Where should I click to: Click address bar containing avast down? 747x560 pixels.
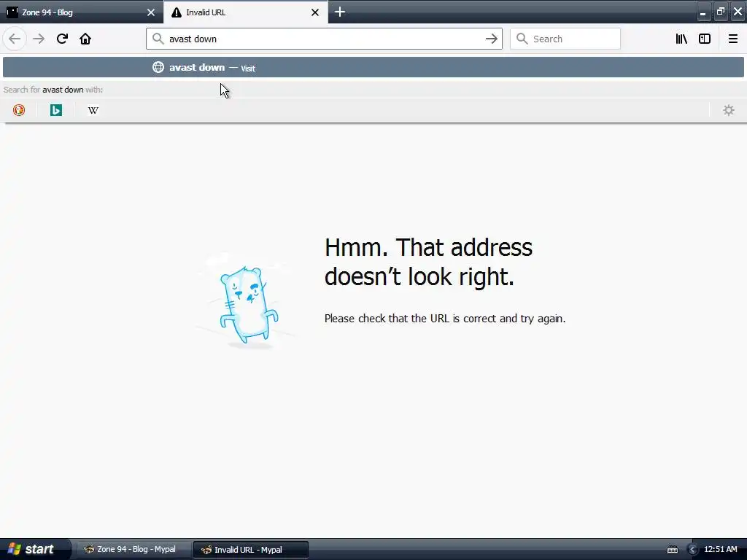click(x=324, y=39)
